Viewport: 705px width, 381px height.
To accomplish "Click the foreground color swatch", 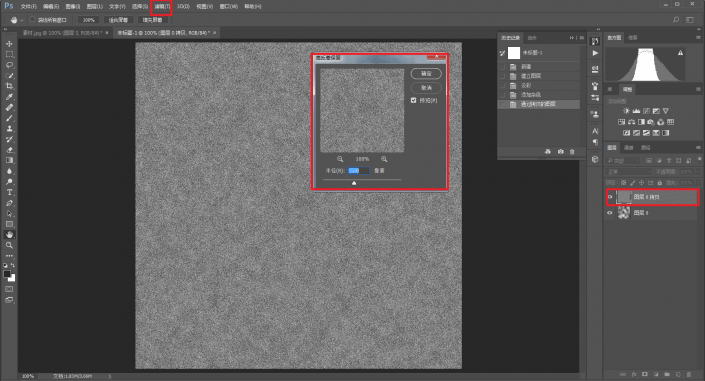I will point(7,274).
